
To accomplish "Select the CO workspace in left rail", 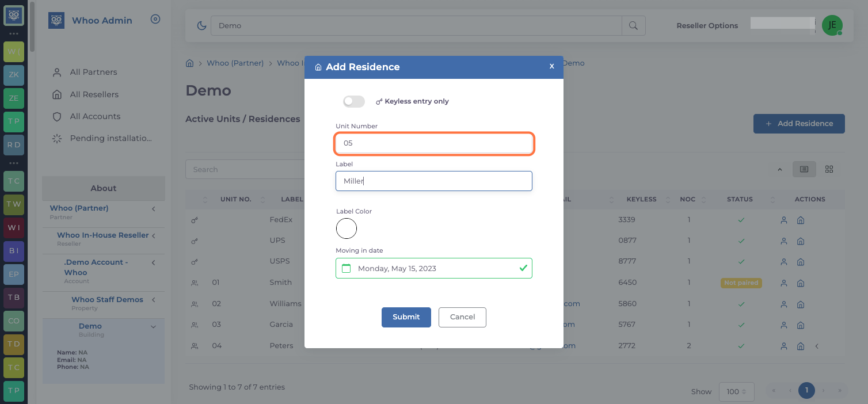I will [x=14, y=321].
